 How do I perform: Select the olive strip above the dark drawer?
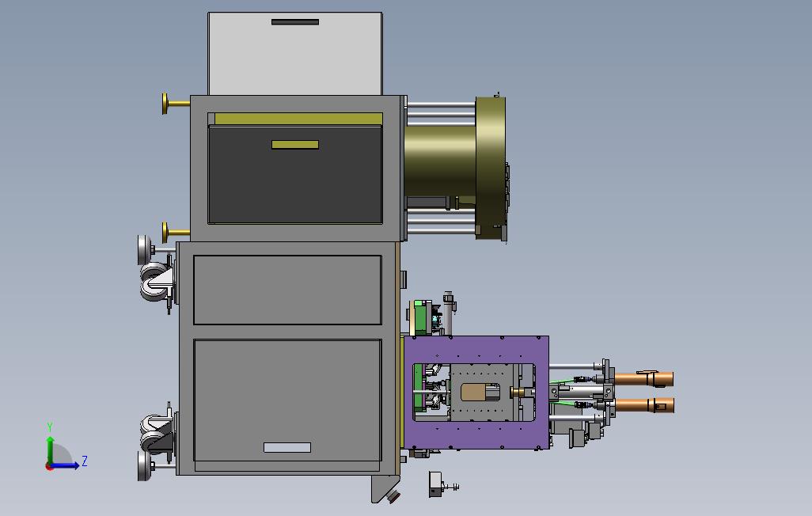298,119
